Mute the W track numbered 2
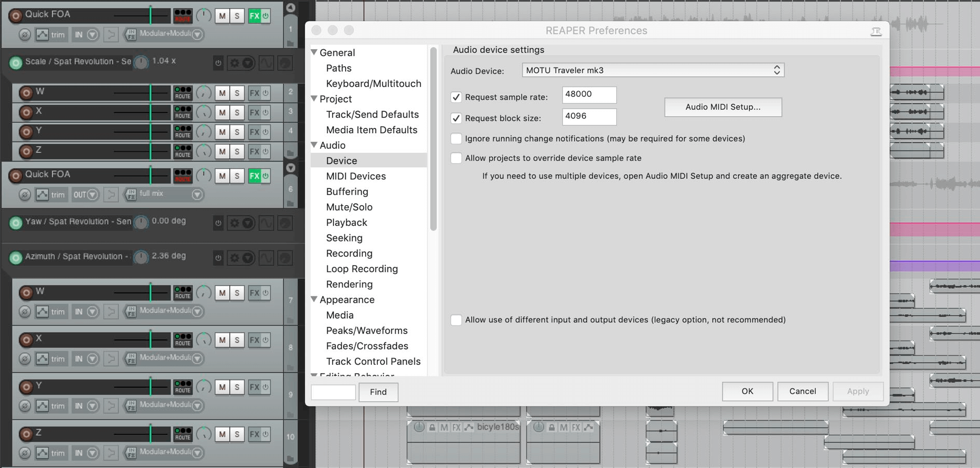Screen dimensions: 980x468 pyautogui.click(x=222, y=93)
